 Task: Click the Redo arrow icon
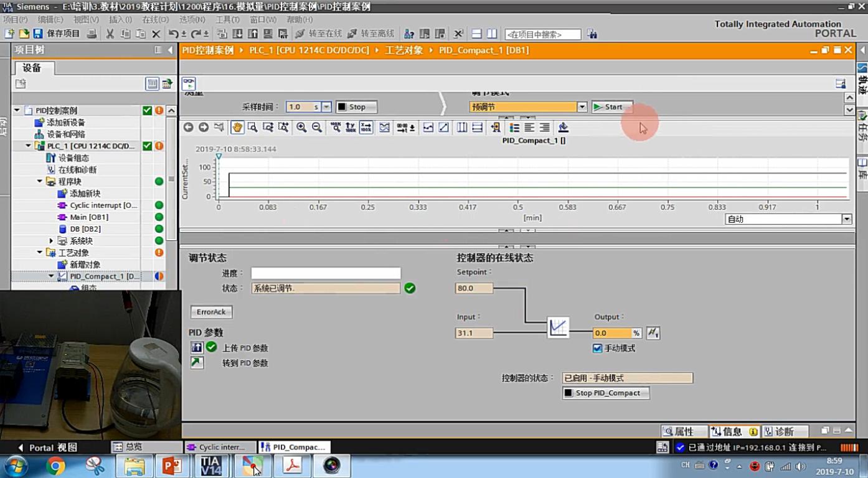[196, 34]
